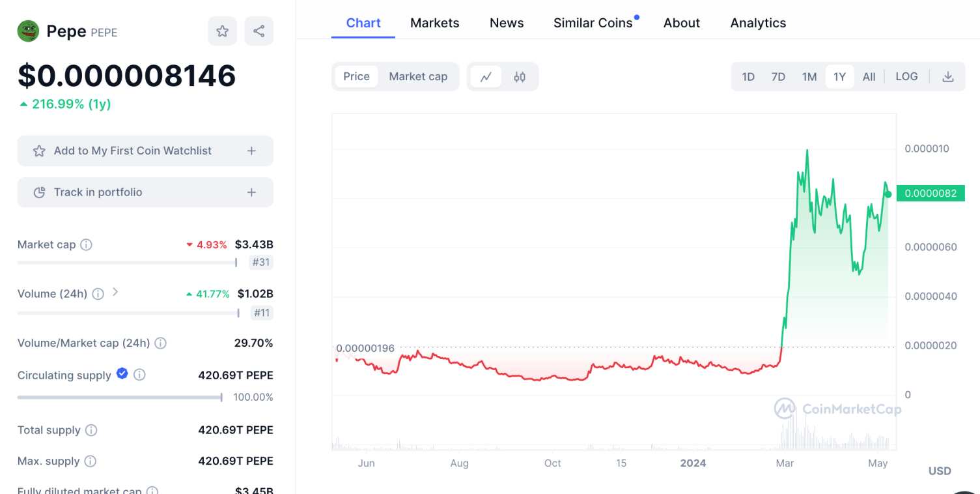
Task: Click star icon in Watchlist button
Action: 39,151
